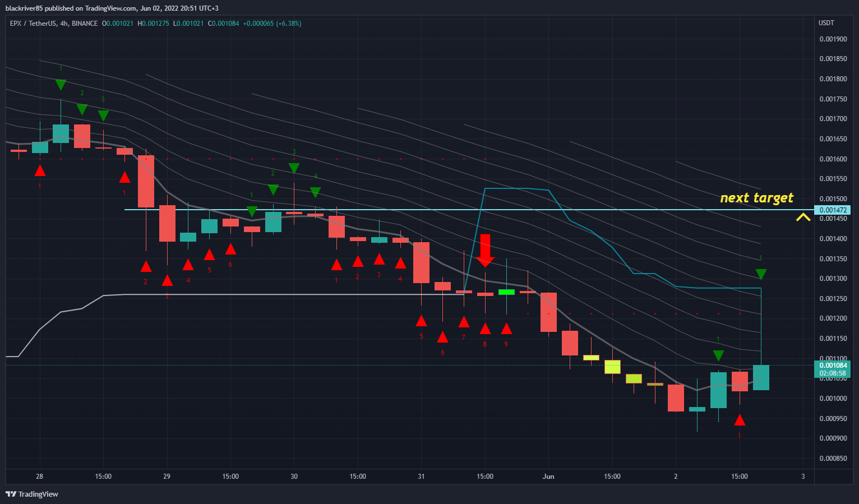The width and height of the screenshot is (859, 504).
Task: Click the blackriver85 publisher header text
Action: click(x=112, y=8)
